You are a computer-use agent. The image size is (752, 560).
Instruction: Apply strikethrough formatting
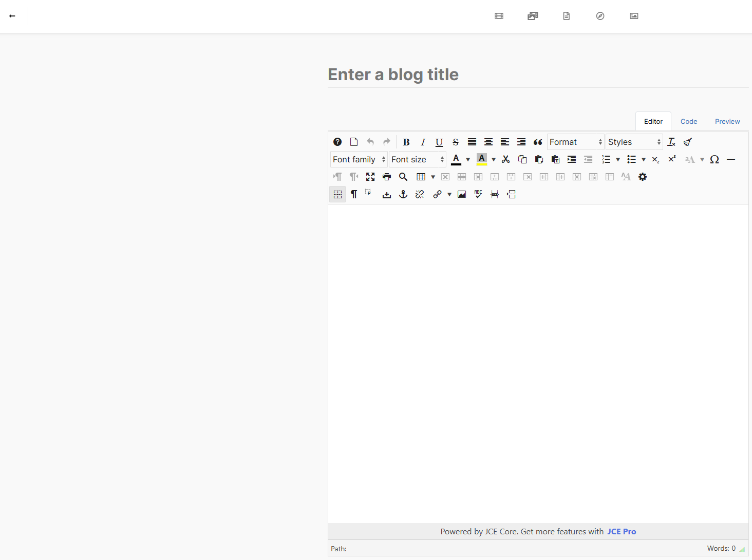(x=455, y=142)
